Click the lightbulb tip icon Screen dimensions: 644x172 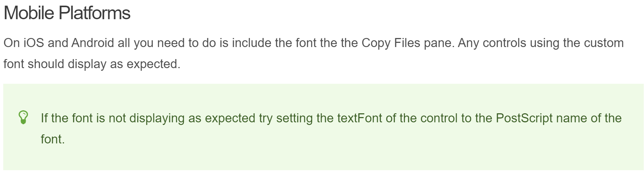coord(23,117)
